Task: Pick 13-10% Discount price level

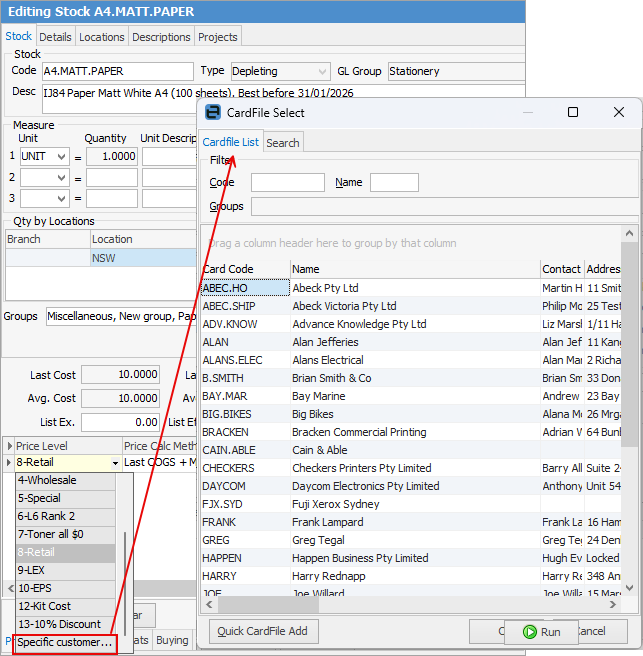Action: point(59,624)
